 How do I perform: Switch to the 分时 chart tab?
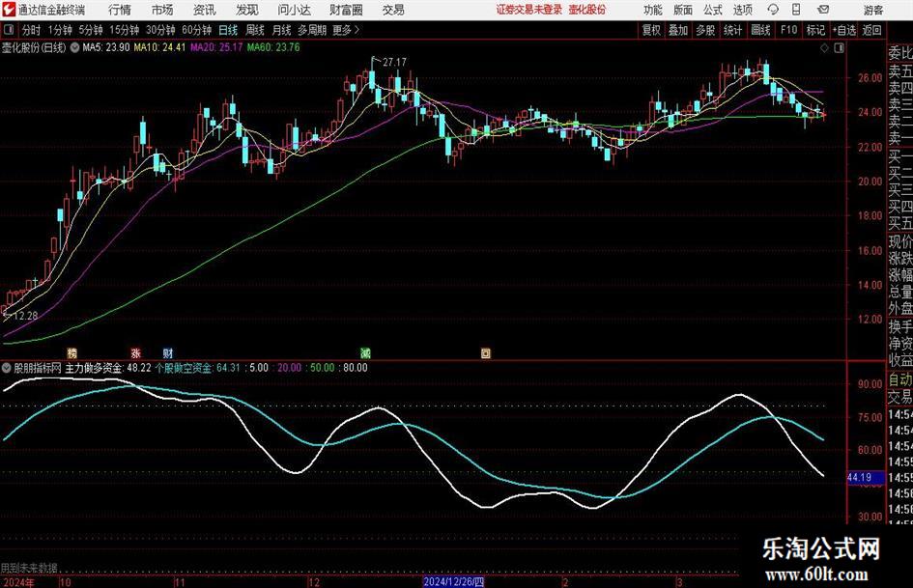tap(32, 30)
